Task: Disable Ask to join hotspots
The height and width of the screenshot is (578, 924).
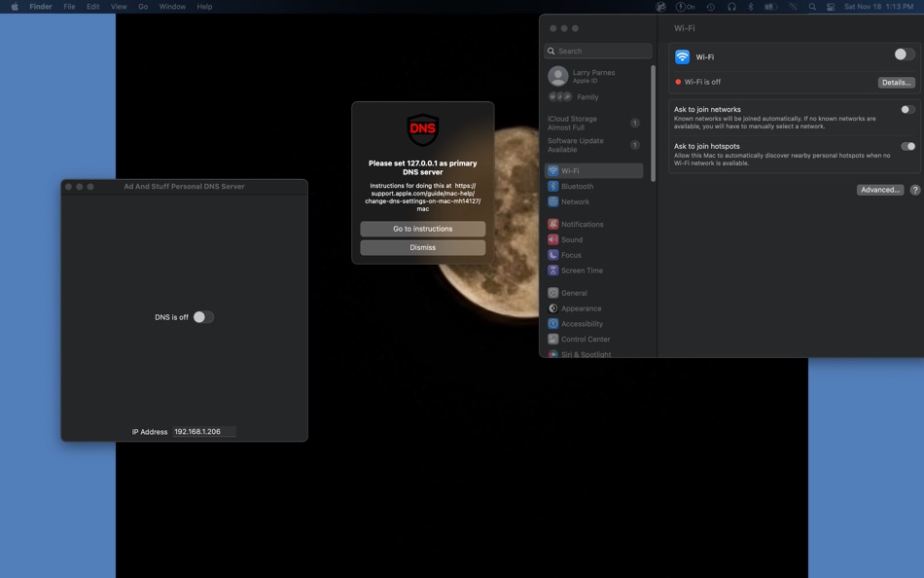Action: point(907,147)
